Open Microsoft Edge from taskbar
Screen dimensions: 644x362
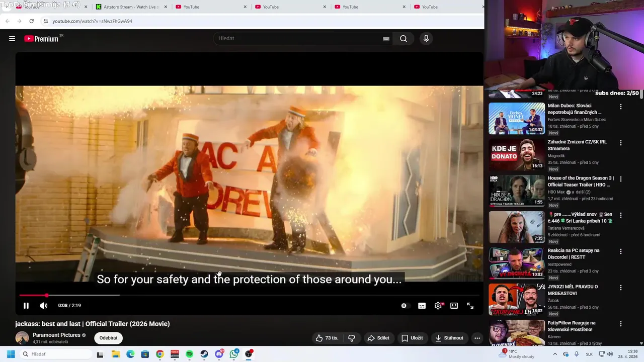point(130,354)
